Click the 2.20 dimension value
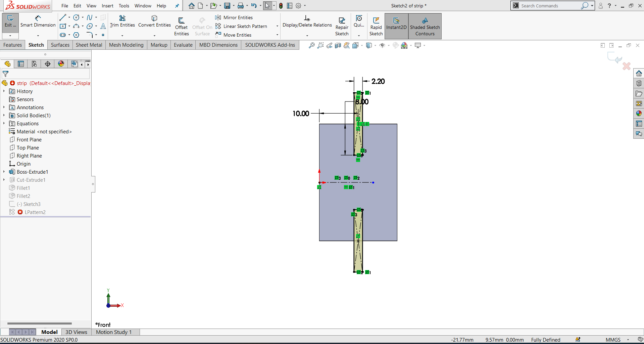 [378, 81]
